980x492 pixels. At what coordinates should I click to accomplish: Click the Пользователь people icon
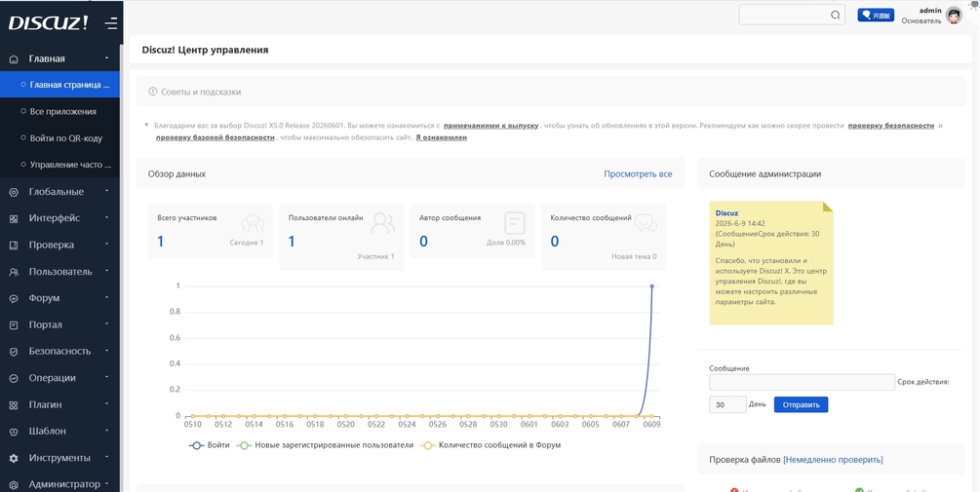(14, 272)
